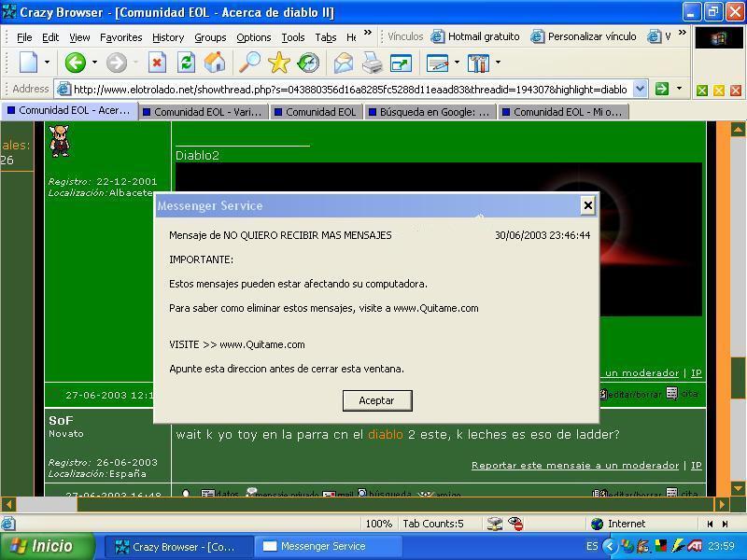Open the Search magnifier tool
The height and width of the screenshot is (560, 747).
[249, 63]
